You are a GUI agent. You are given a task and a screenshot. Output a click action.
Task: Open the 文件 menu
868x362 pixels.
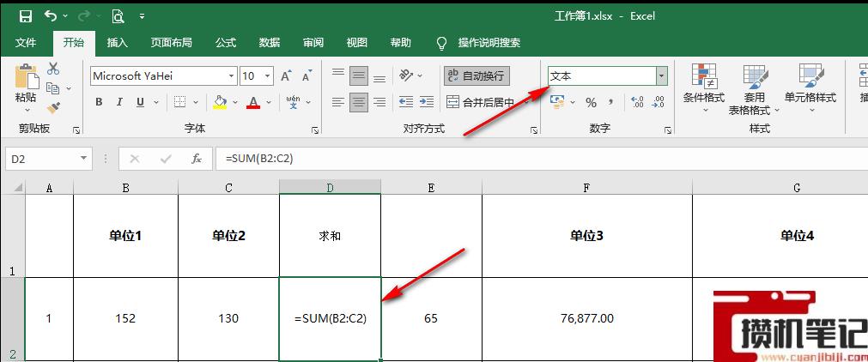(x=26, y=43)
